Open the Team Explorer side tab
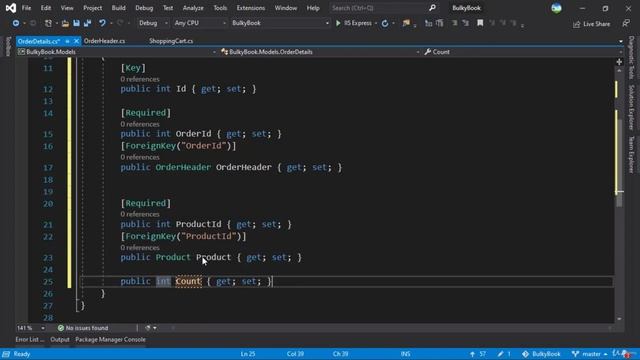Image resolution: width=640 pixels, height=360 pixels. (x=631, y=155)
